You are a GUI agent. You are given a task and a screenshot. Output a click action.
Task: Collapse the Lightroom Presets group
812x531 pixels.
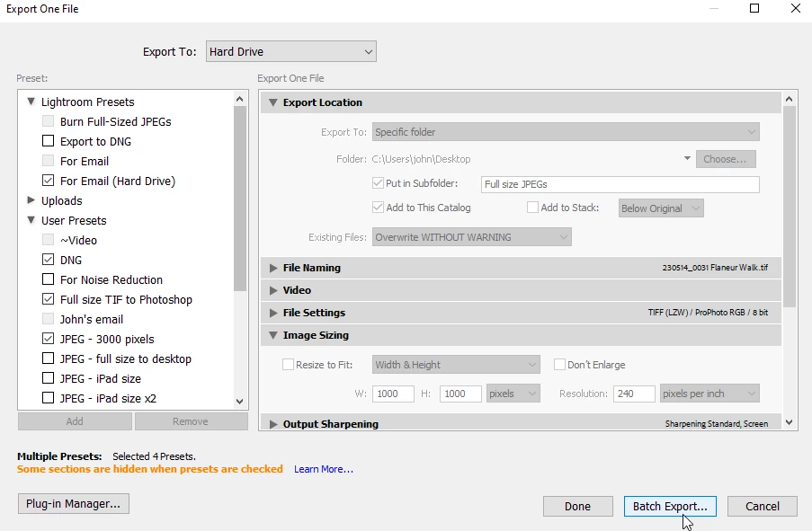[31, 102]
